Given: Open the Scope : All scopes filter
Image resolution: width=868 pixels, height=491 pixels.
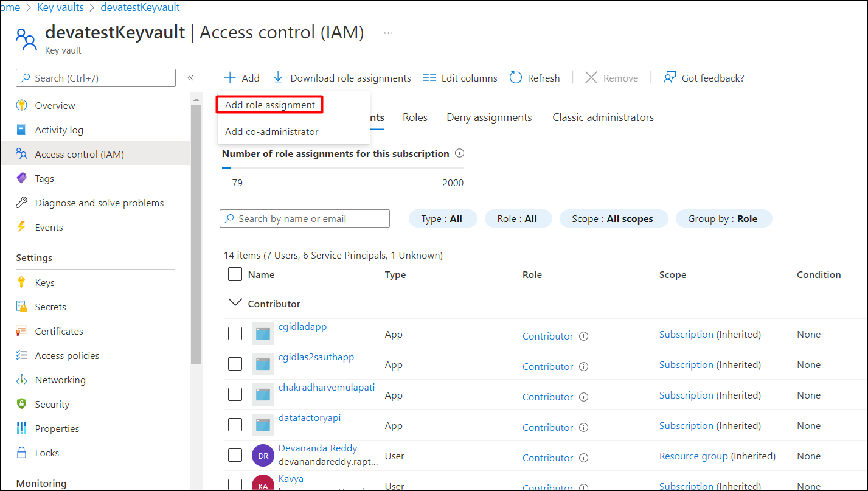Looking at the screenshot, I should pyautogui.click(x=613, y=218).
